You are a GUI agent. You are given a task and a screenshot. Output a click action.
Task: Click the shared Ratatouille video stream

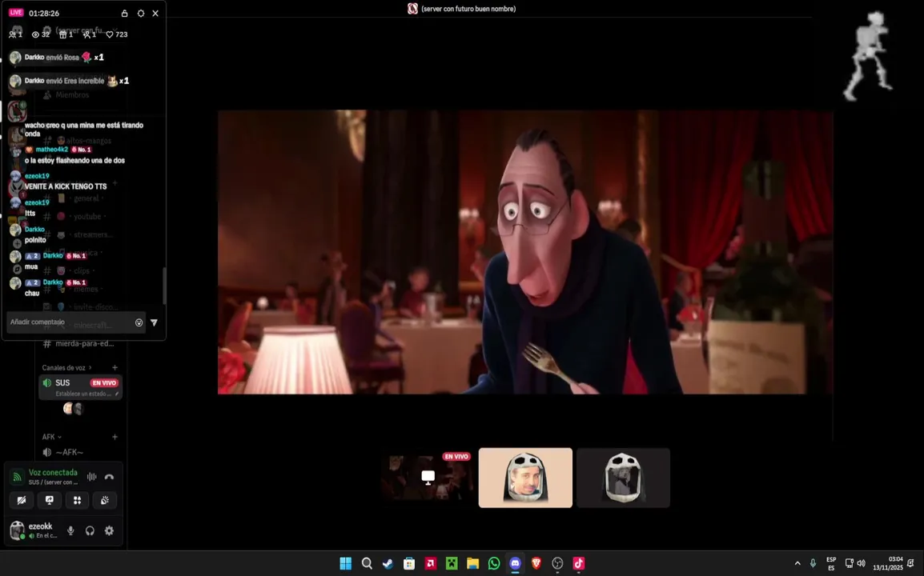tap(525, 252)
